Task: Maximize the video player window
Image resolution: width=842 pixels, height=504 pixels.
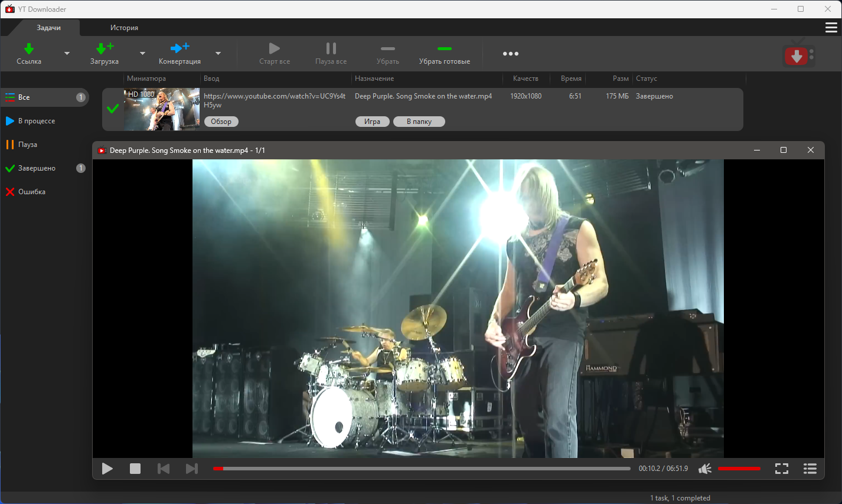Action: pyautogui.click(x=784, y=150)
